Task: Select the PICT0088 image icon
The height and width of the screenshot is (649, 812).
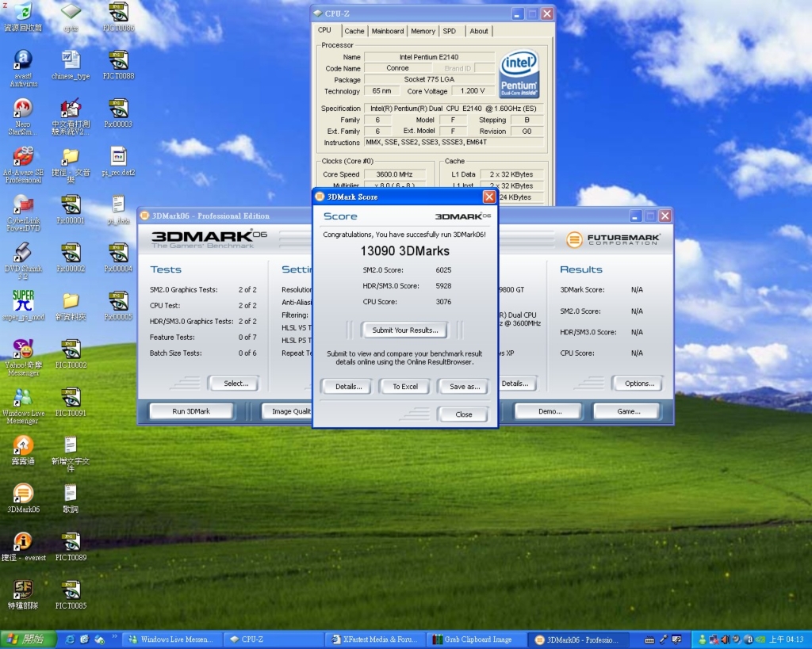Action: 119,65
